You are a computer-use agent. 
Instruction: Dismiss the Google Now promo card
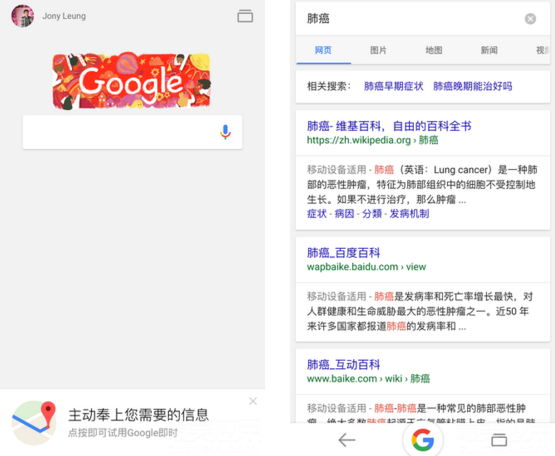point(253,401)
